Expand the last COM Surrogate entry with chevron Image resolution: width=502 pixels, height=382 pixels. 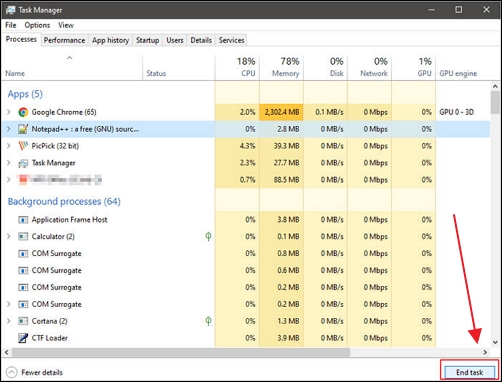click(9, 304)
